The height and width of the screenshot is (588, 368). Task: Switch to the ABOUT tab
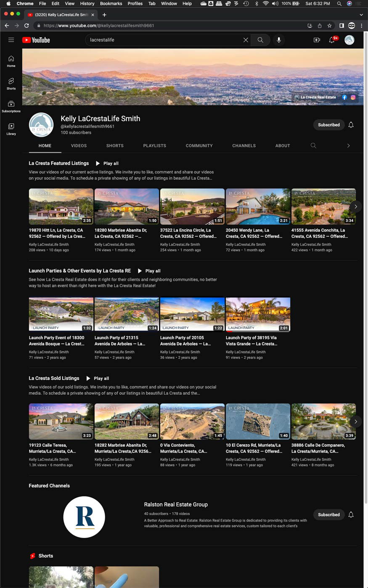tap(283, 146)
